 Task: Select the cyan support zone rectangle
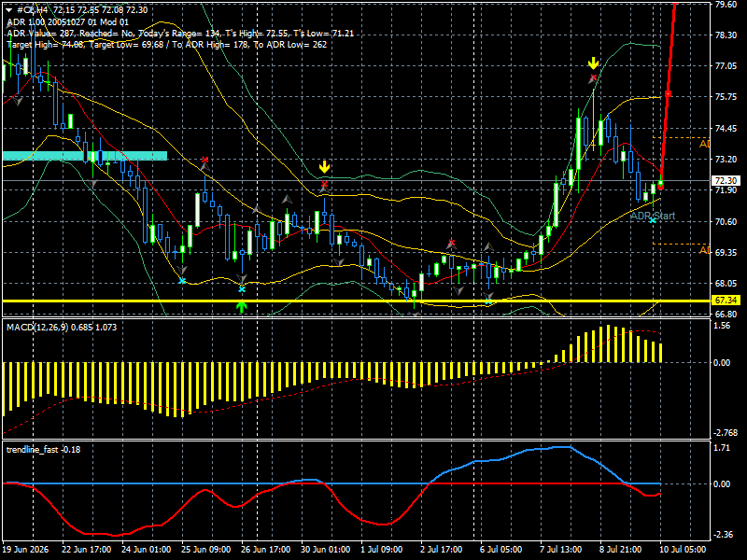pos(85,156)
